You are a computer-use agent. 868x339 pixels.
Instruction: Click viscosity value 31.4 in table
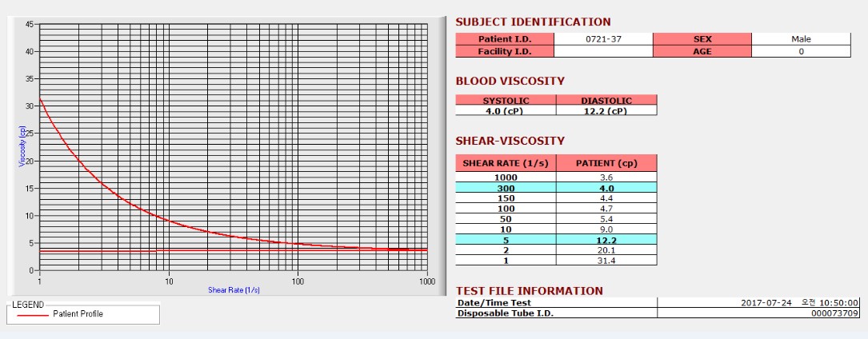[x=606, y=261]
